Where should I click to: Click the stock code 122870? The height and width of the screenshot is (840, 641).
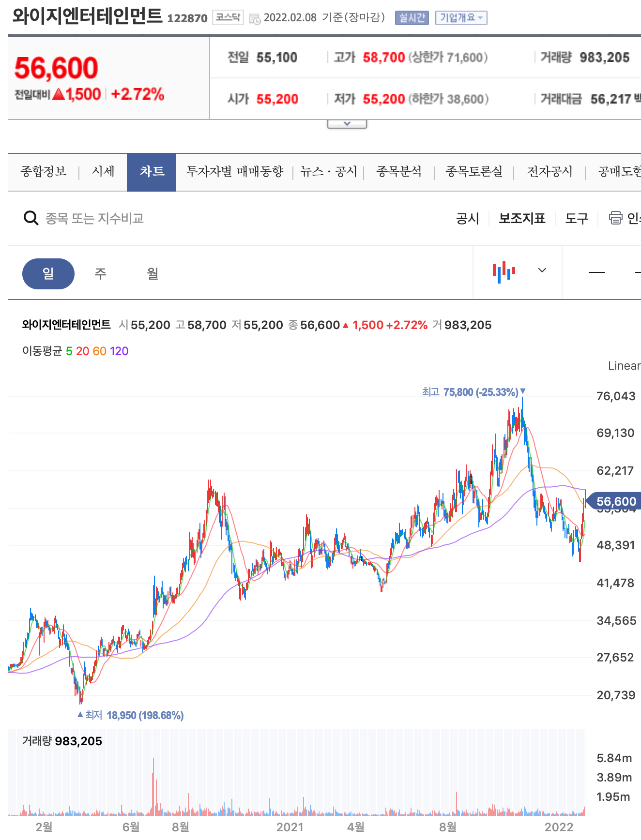[187, 18]
